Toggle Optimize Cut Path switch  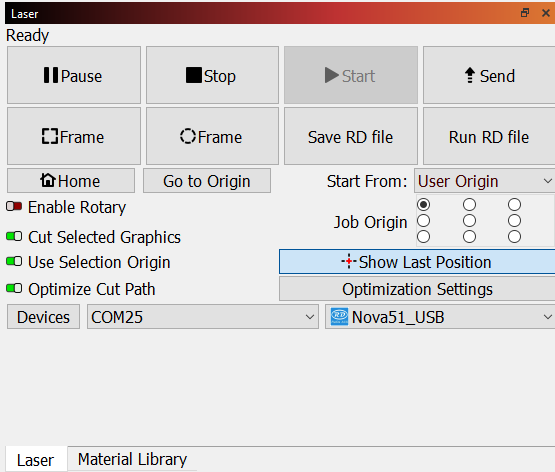(14, 288)
